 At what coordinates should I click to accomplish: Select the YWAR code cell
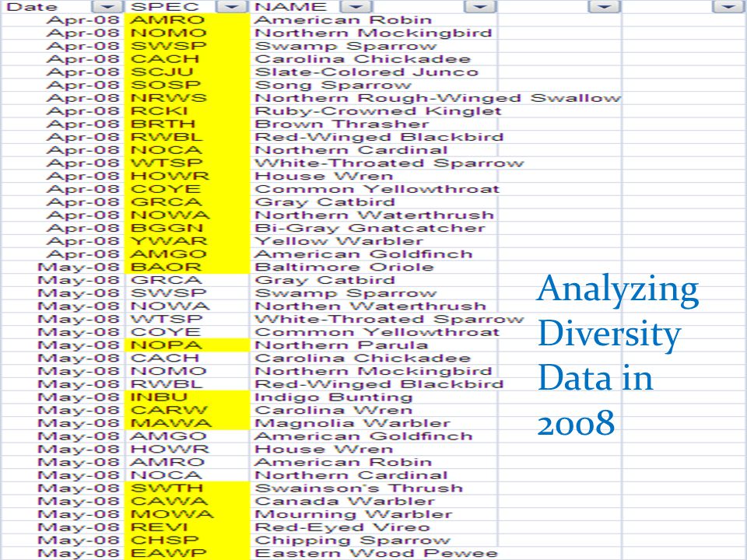click(x=187, y=241)
